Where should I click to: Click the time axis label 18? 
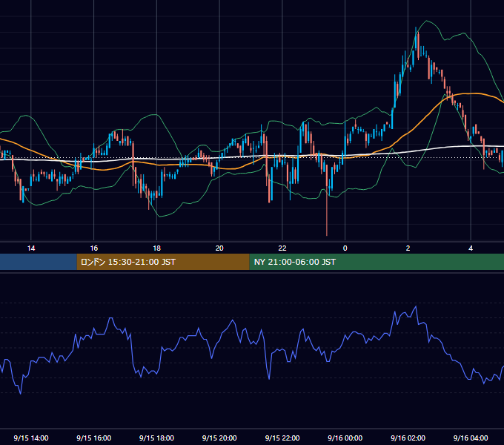[156, 248]
